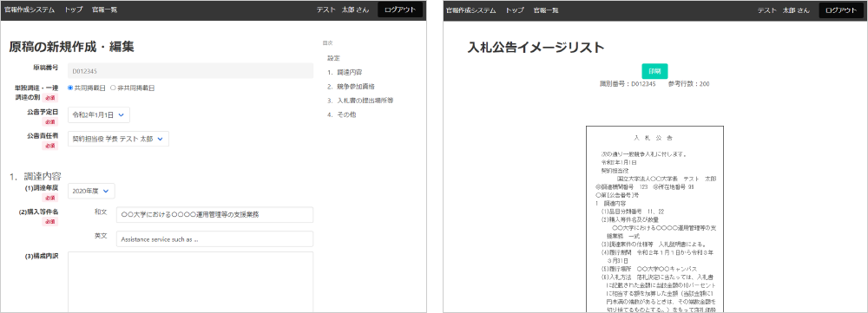Open the 調達年度 dropdown showing 2020年度

tap(91, 191)
